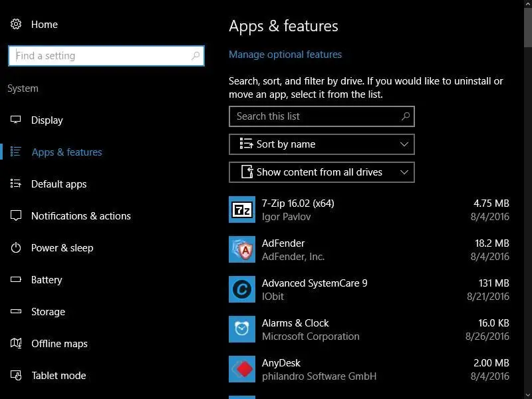Click the drive icon beside Show content text
532x399 pixels.
coord(247,172)
